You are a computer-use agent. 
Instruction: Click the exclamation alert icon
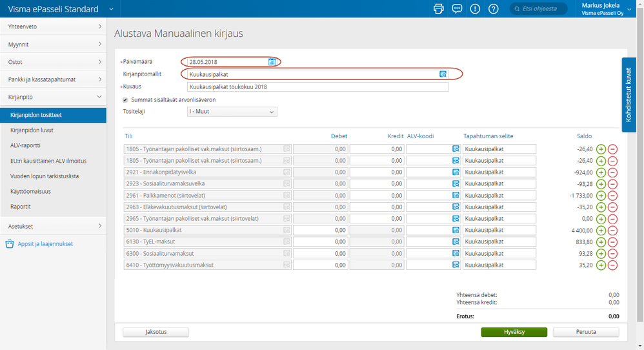pyautogui.click(x=475, y=9)
